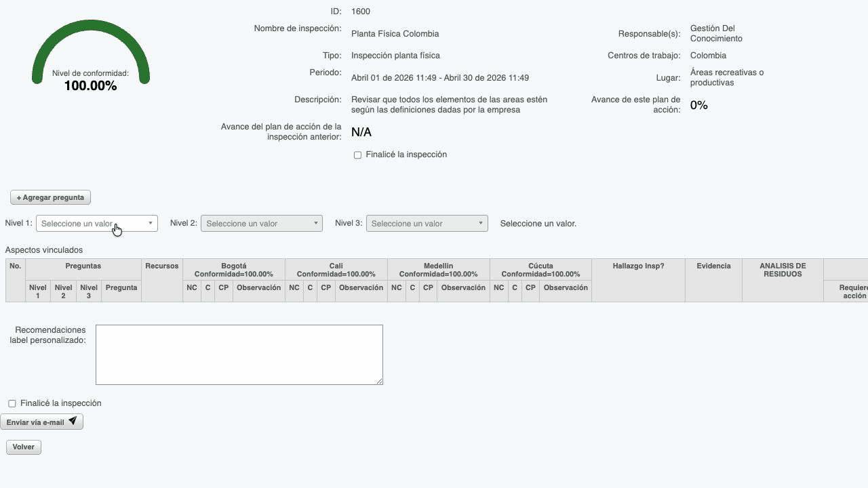Select the Bogotá Conformidad column header

pos(235,270)
